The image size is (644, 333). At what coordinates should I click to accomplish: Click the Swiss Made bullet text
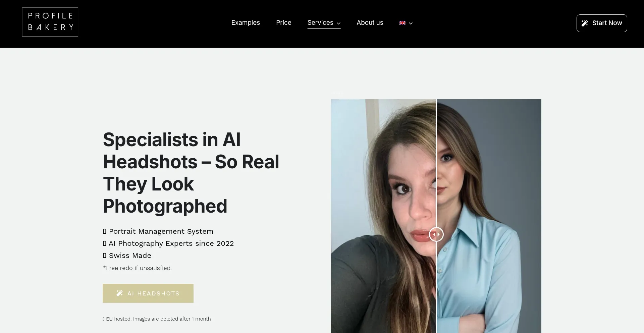(x=127, y=256)
